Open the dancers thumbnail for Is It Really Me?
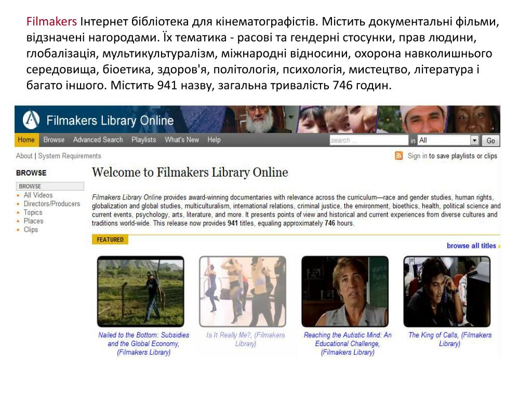The width and height of the screenshot is (532, 399). click(x=243, y=291)
